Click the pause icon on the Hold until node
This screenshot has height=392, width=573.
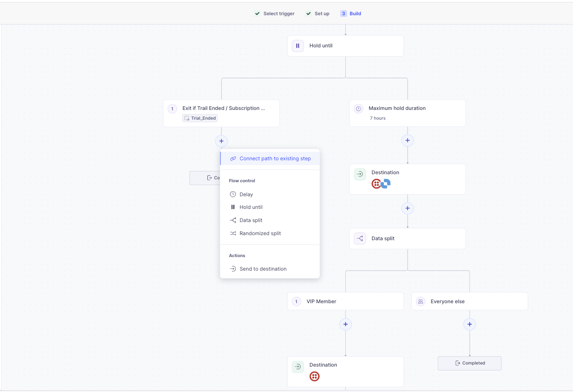(x=298, y=46)
